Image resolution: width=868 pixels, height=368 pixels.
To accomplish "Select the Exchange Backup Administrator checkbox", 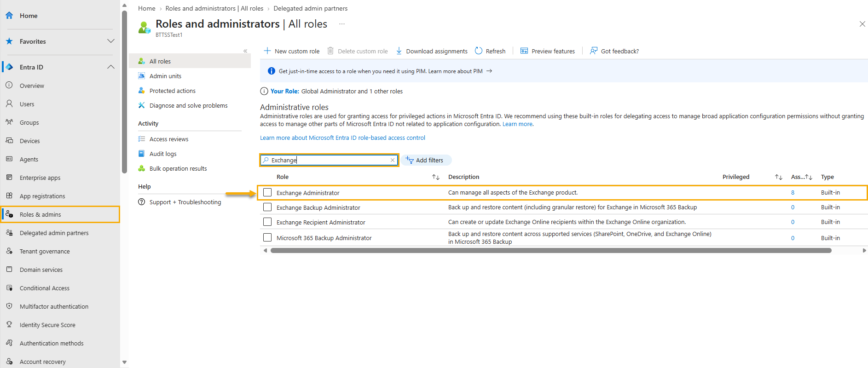I will (267, 207).
